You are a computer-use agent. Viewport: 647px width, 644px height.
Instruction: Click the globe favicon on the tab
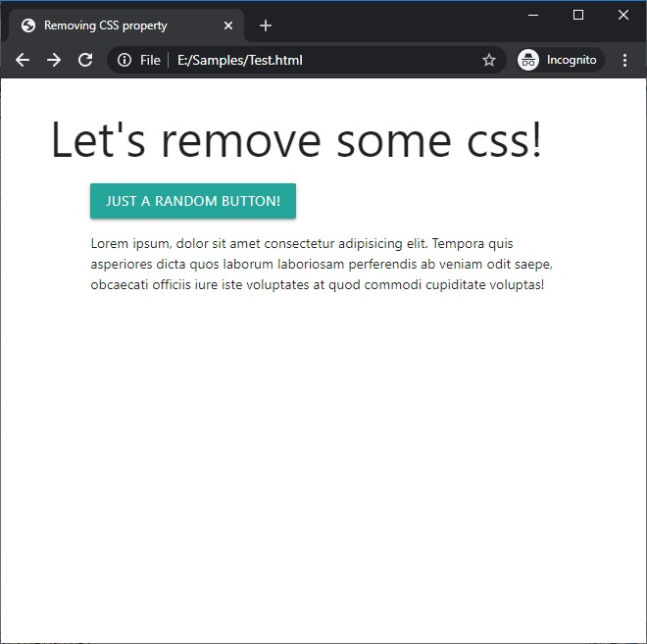(28, 25)
